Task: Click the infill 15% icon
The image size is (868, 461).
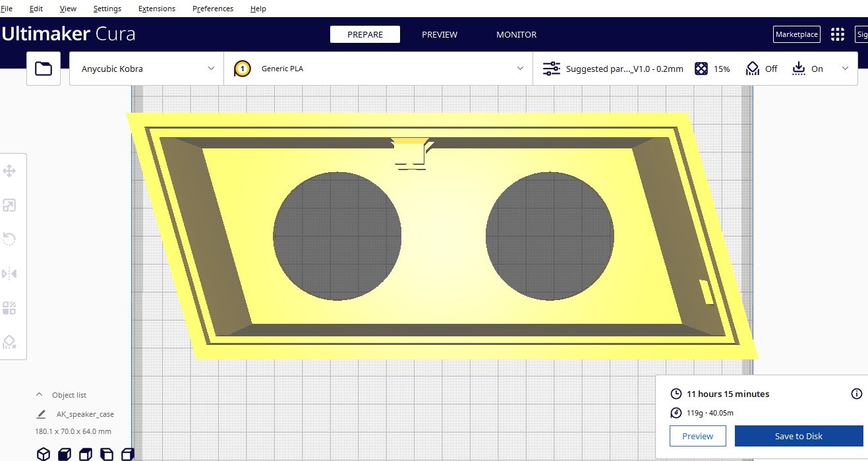Action: 701,69
